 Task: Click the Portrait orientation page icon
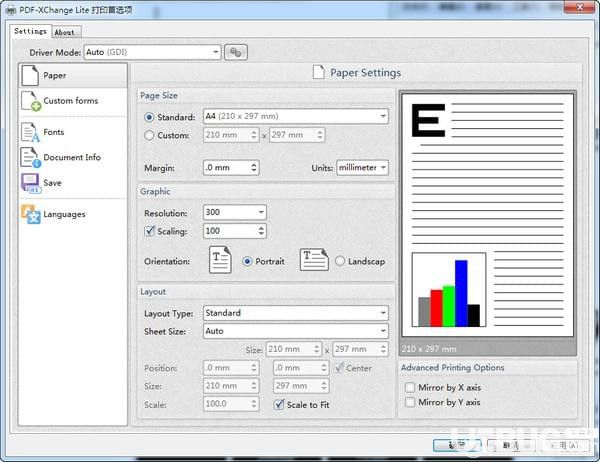(220, 260)
